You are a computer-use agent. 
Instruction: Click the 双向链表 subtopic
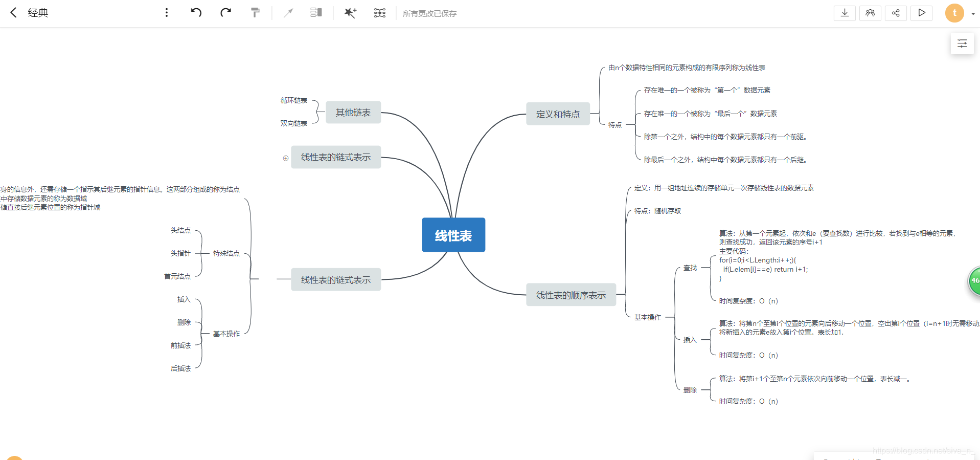click(294, 123)
